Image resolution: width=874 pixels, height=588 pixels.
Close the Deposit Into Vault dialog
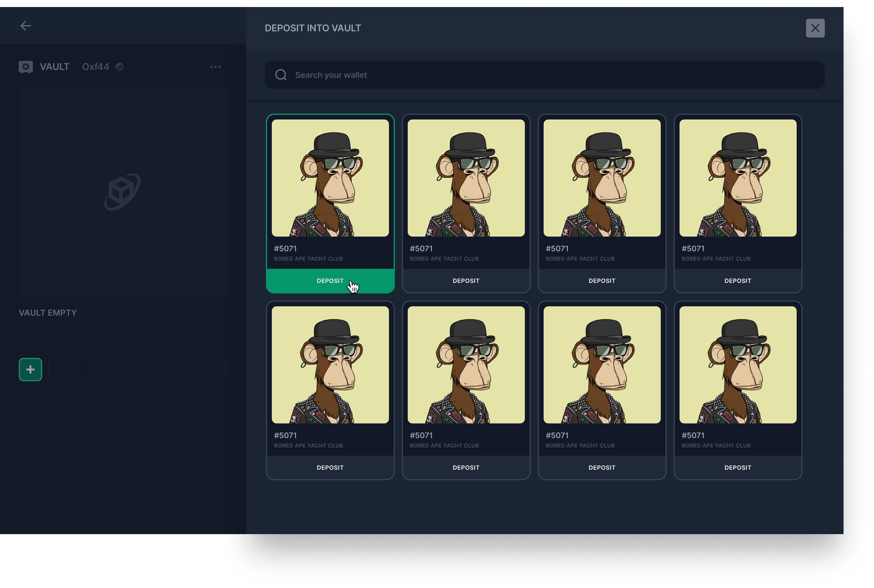(815, 28)
